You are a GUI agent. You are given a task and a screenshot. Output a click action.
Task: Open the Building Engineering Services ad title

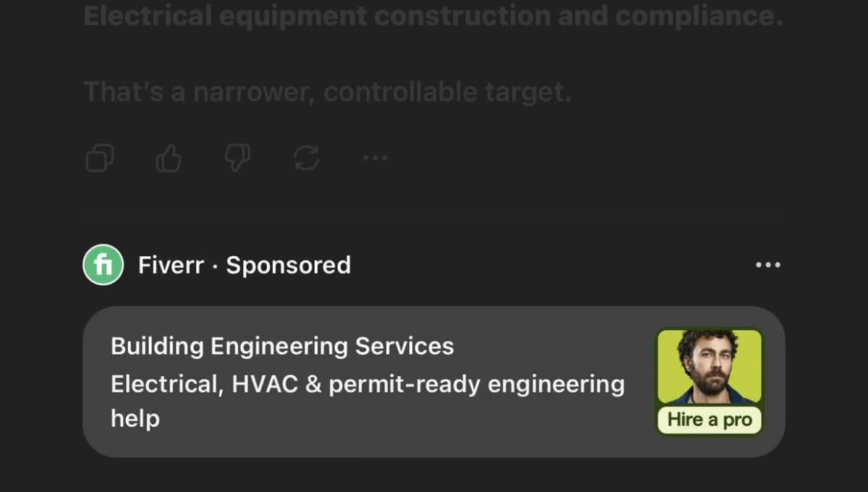point(282,346)
